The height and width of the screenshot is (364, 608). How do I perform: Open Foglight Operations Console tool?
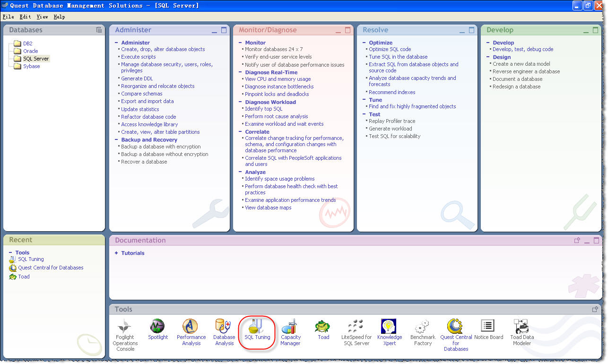tap(125, 327)
